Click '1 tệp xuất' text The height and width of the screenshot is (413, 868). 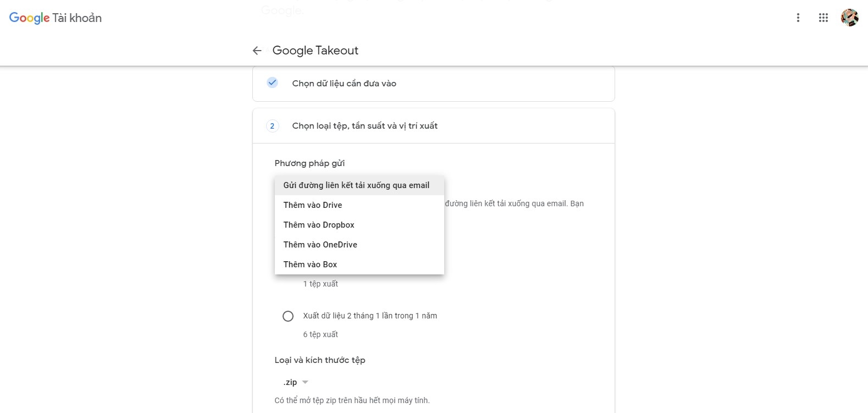320,284
